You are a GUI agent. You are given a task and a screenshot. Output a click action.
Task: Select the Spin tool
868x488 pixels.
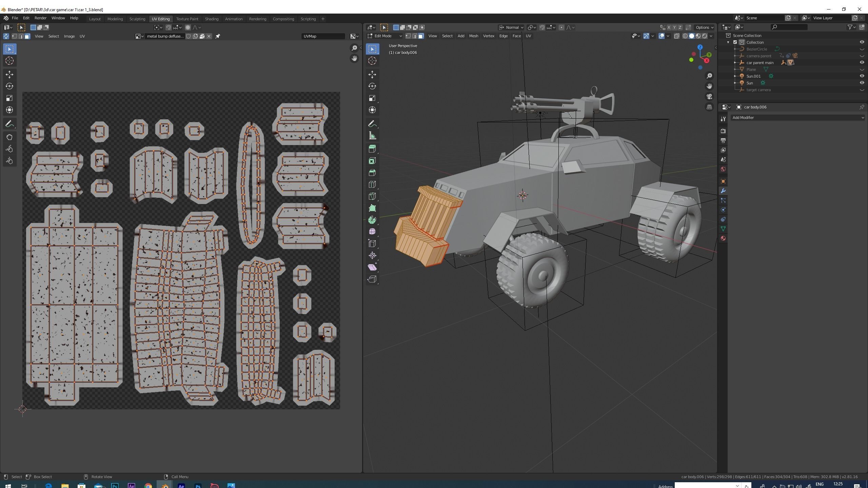coord(372,220)
